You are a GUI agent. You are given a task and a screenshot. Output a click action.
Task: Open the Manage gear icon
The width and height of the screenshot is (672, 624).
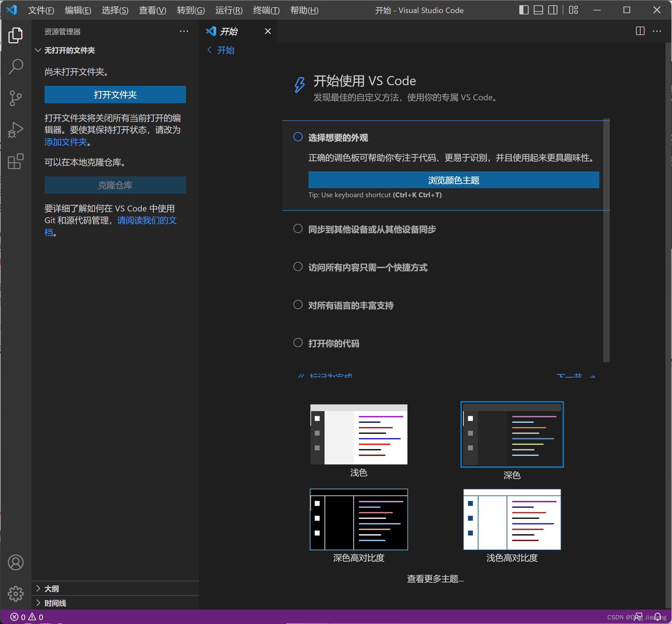tap(15, 594)
